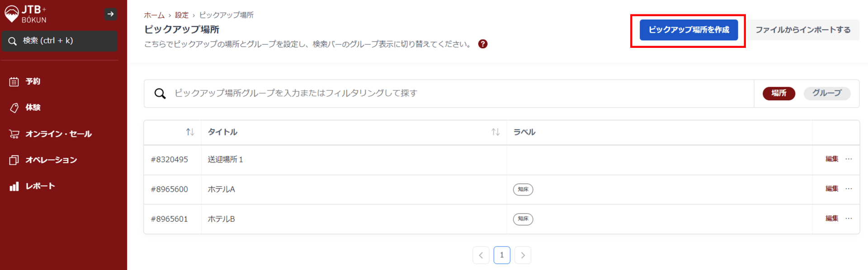Sort the table by the ID column arrows
Image resolution: width=868 pixels, height=270 pixels.
click(190, 132)
